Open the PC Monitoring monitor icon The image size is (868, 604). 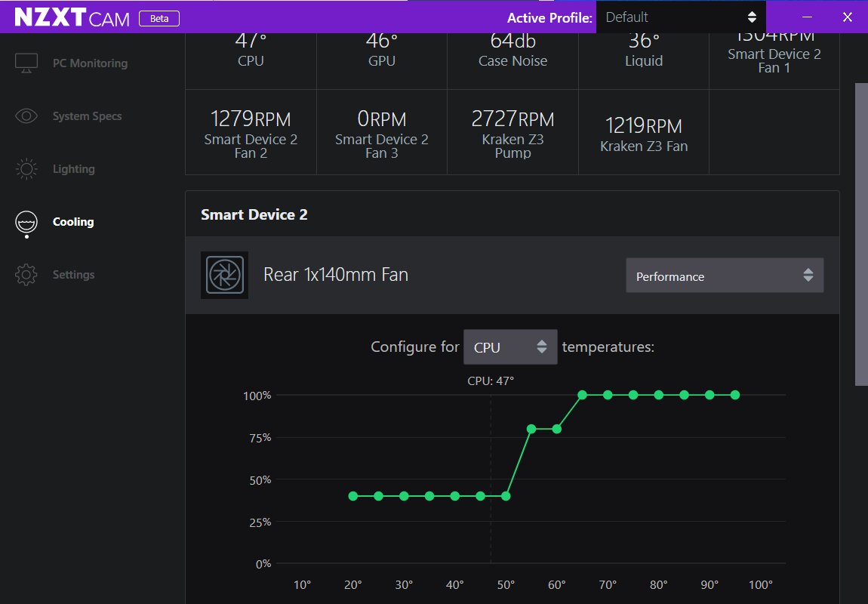(x=26, y=63)
